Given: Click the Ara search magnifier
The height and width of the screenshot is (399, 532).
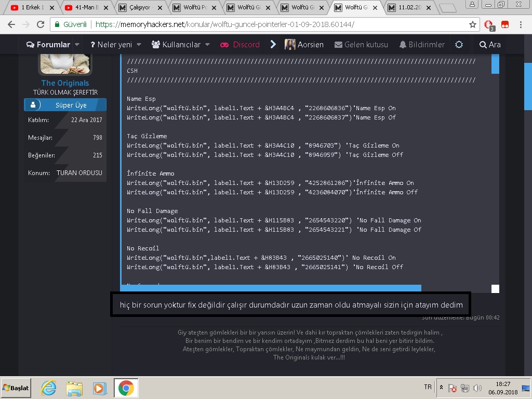Looking at the screenshot, I should 483,45.
